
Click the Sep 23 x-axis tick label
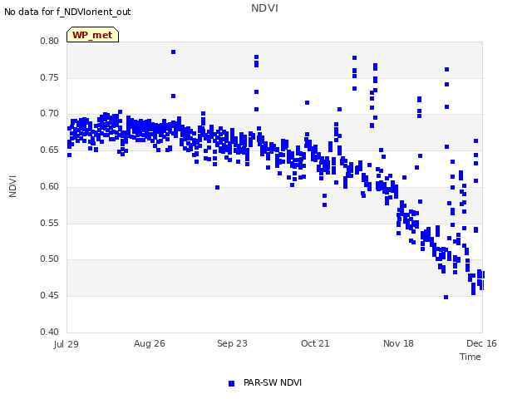tap(232, 343)
